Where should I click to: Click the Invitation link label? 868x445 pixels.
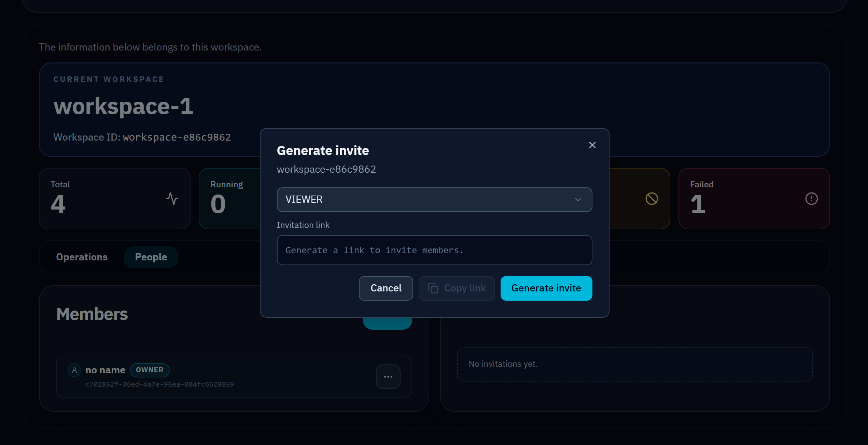point(303,225)
